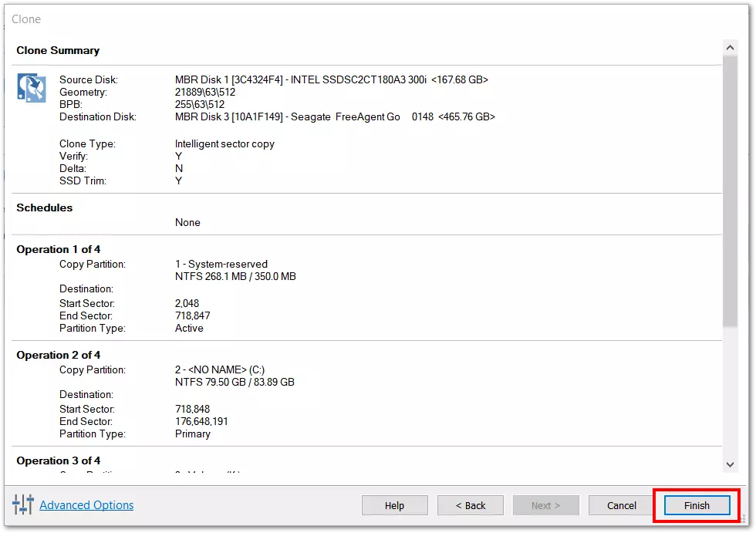Select the Schedules section heading
The width and height of the screenshot is (756, 533).
click(45, 207)
